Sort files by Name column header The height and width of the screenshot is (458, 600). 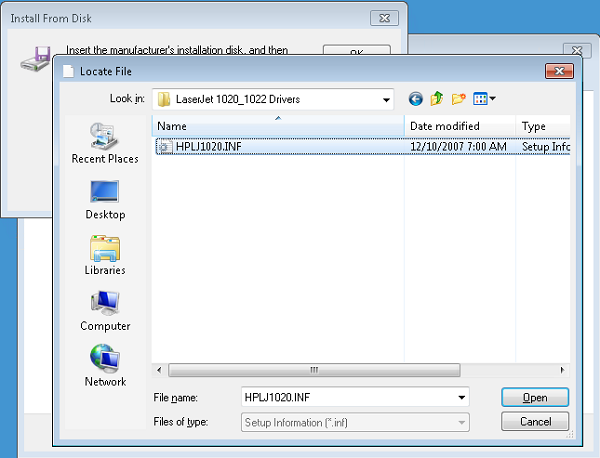(x=278, y=126)
